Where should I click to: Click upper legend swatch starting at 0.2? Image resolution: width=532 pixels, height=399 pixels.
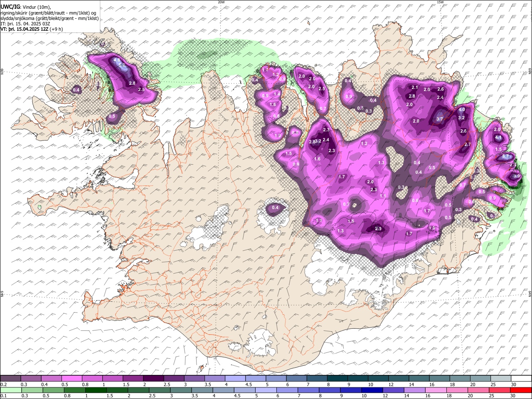[10, 379]
